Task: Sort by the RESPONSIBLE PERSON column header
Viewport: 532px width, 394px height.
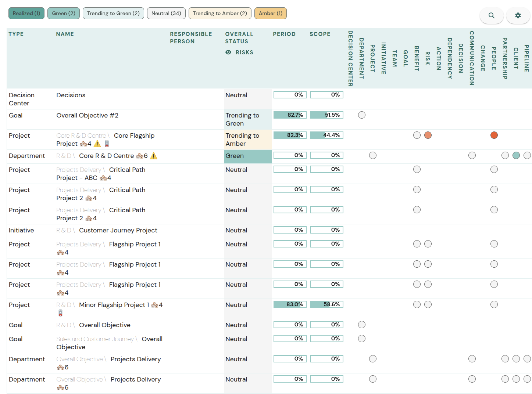Action: pos(191,38)
